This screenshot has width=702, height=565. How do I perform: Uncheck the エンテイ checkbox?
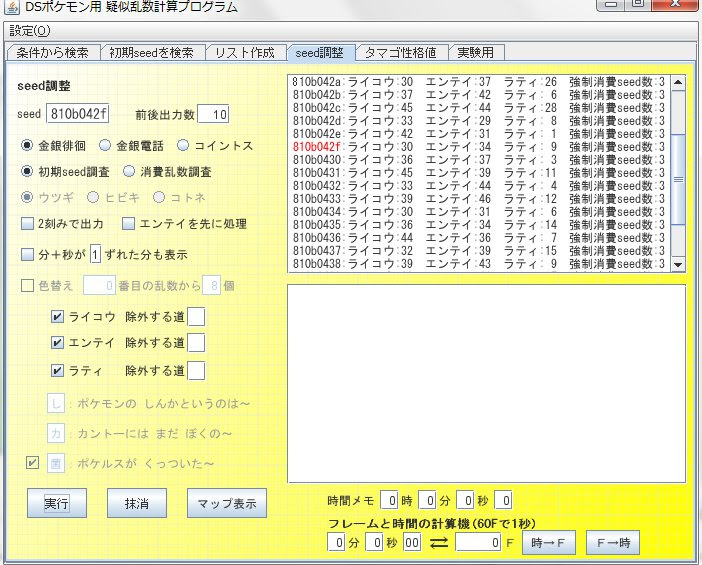[x=57, y=343]
